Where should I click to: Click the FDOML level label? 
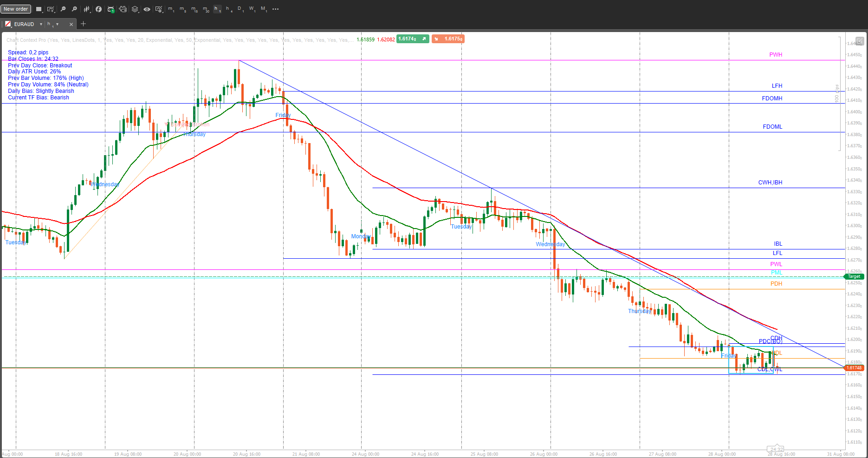click(772, 127)
